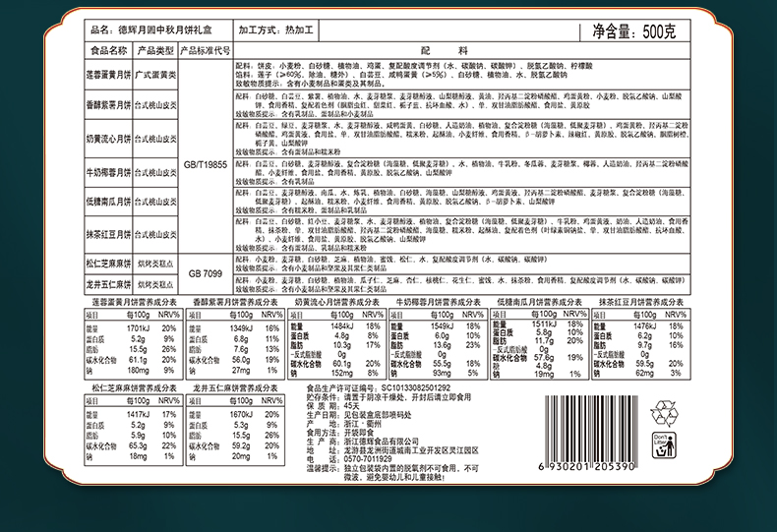Image resolution: width=777 pixels, height=532 pixels.
Task: Select the energy value 1349kJ
Action: point(241,328)
